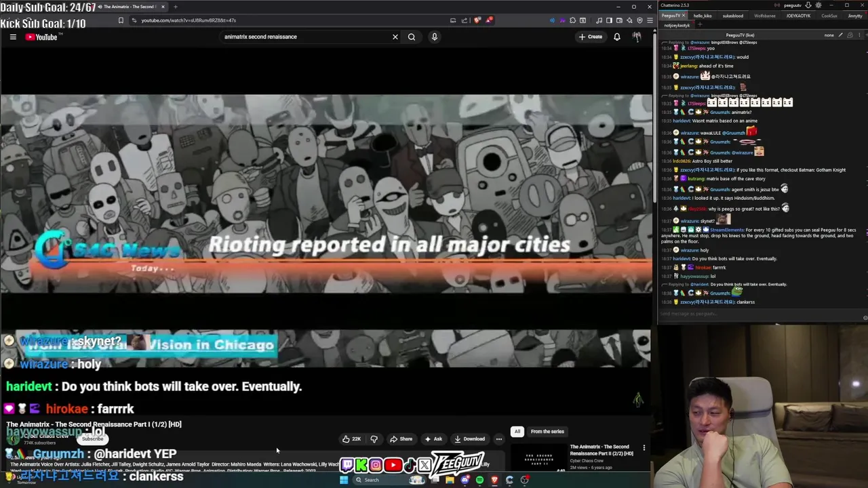The width and height of the screenshot is (868, 488).
Task: Bookmark this page in browser toolbar
Action: tap(121, 20)
